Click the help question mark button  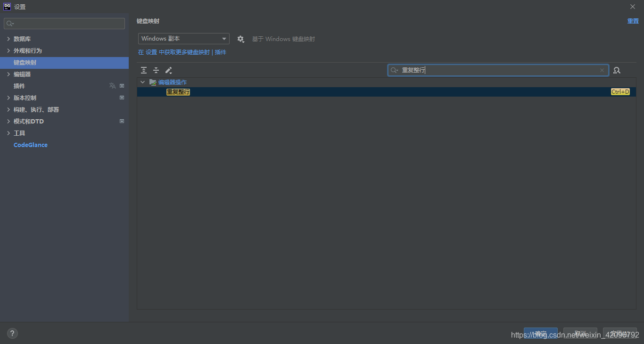(x=13, y=333)
